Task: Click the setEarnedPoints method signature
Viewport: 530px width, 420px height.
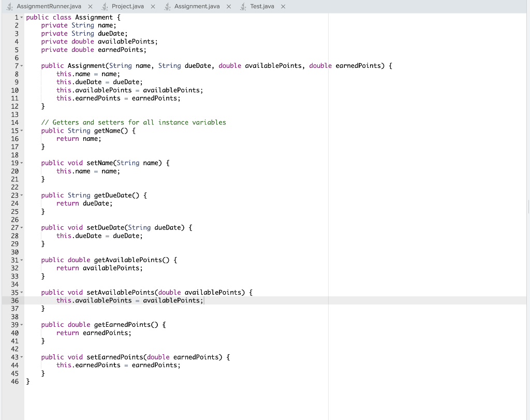Action: point(136,357)
